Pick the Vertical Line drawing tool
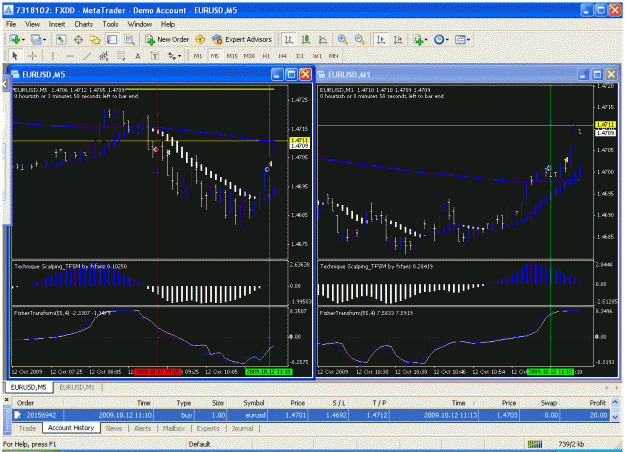The height and width of the screenshot is (452, 625). [53, 56]
